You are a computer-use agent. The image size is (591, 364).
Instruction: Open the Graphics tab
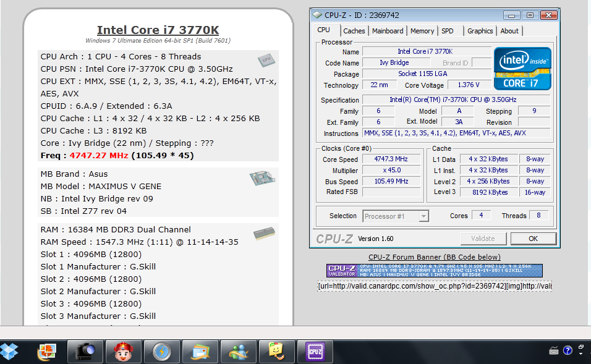(480, 31)
